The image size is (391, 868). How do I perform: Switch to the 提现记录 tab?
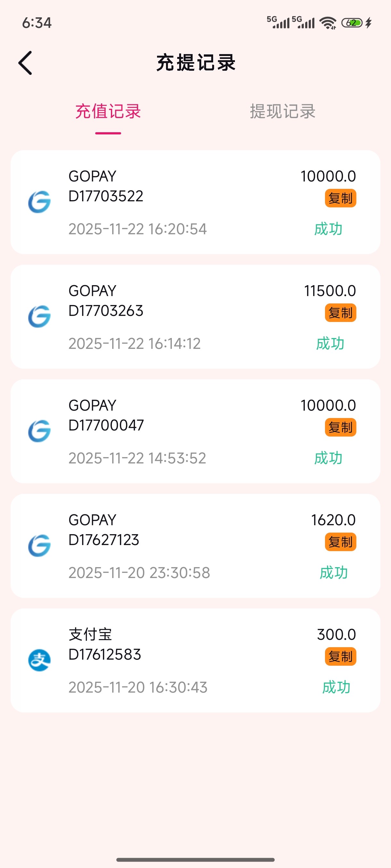click(282, 111)
